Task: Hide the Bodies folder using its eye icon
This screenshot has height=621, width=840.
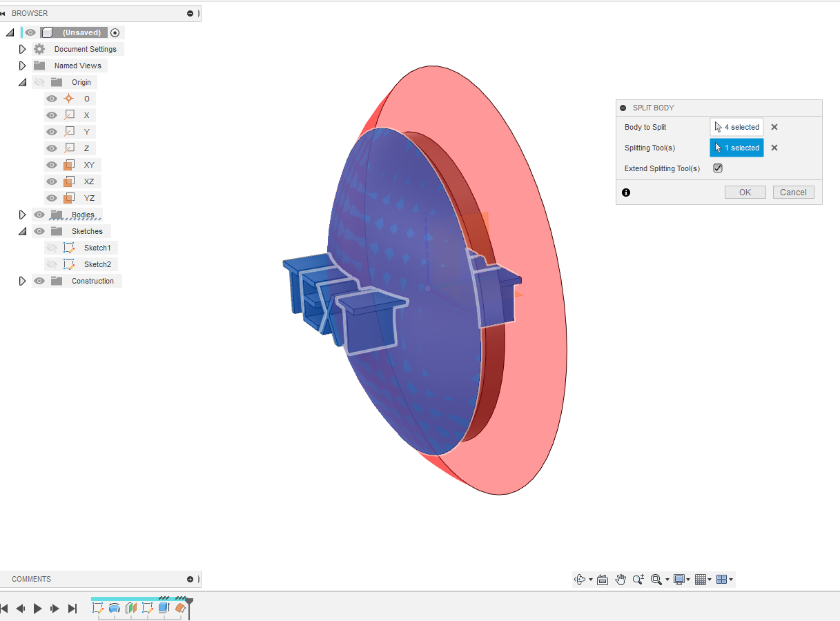Action: coord(39,214)
